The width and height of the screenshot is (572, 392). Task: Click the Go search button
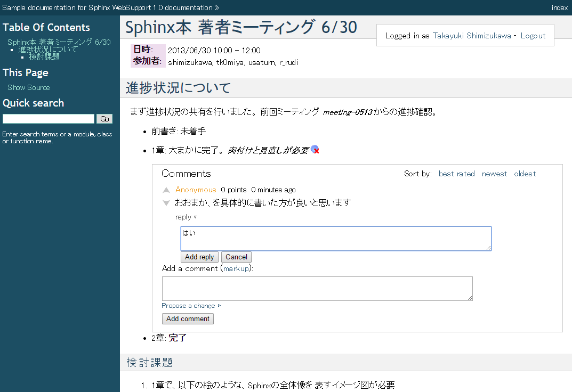[104, 119]
